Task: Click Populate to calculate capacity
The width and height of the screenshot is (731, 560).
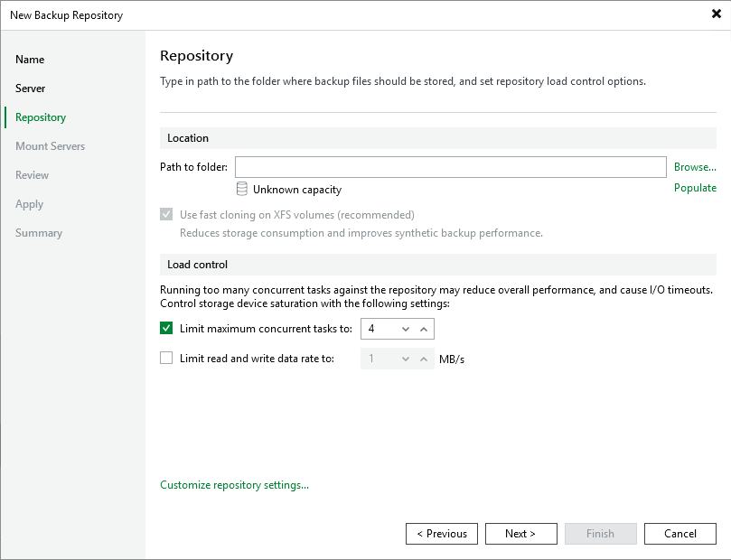Action: coord(695,188)
